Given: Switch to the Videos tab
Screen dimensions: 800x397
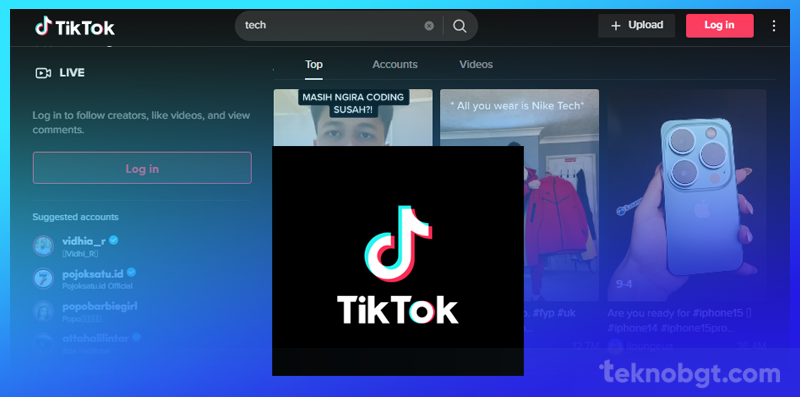Looking at the screenshot, I should click(476, 65).
